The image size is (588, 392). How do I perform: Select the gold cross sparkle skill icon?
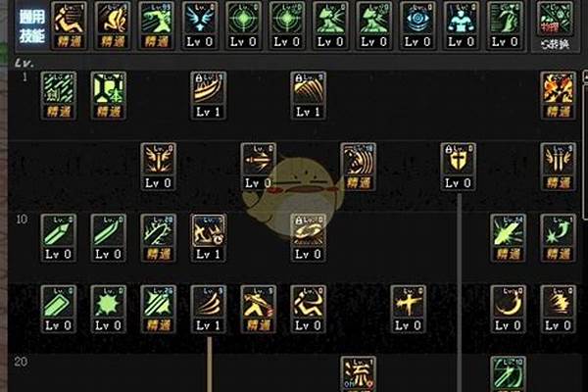pos(408,309)
